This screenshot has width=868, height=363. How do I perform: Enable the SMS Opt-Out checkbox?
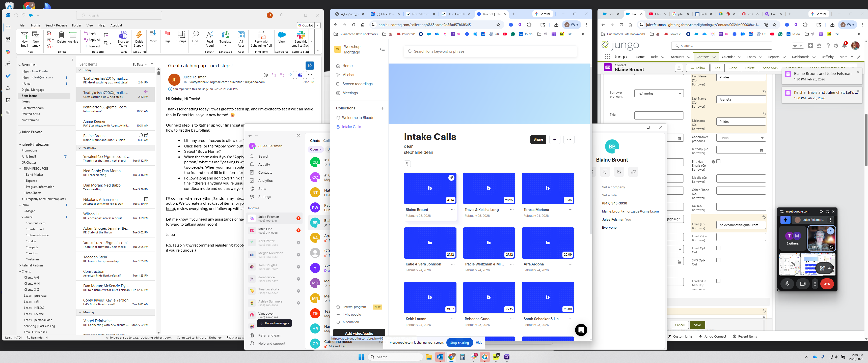718,260
